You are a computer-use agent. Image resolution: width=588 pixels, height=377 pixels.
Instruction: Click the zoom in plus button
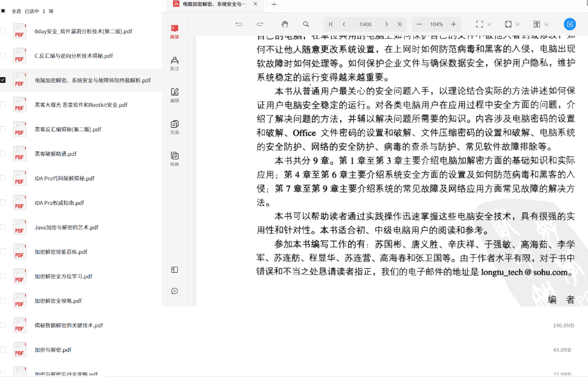pos(454,24)
